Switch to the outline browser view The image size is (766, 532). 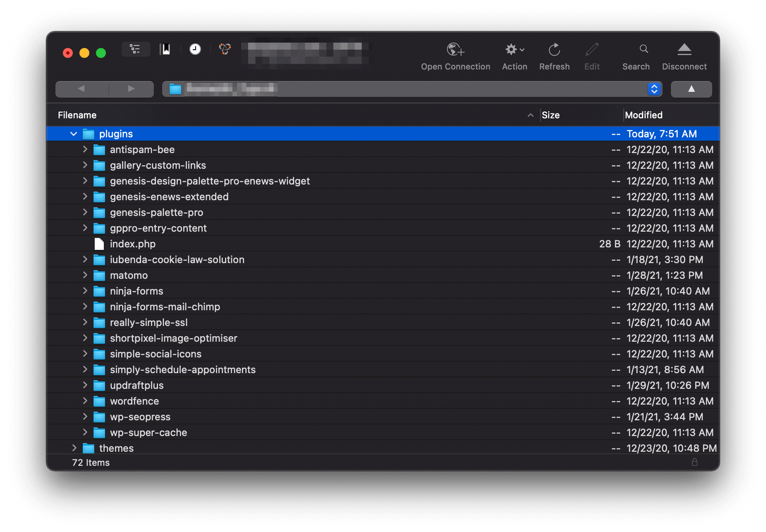[135, 49]
